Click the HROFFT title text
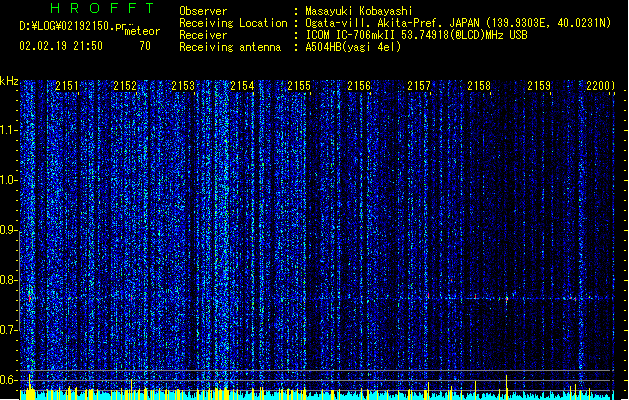Image resolution: width=629 pixels, height=400 pixels. pyautogui.click(x=103, y=8)
